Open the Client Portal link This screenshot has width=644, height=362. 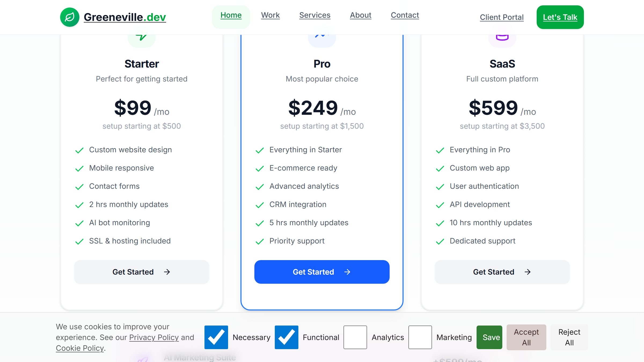pos(502,17)
